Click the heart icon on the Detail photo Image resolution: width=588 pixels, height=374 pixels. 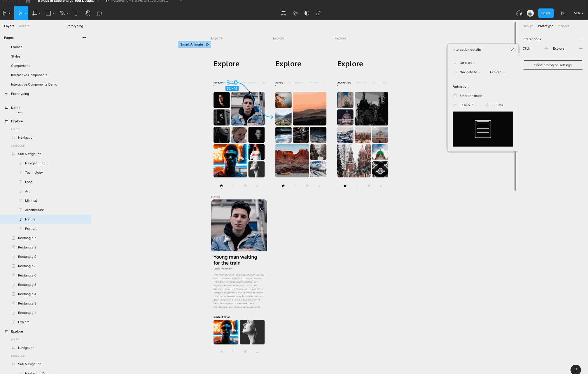click(x=262, y=209)
